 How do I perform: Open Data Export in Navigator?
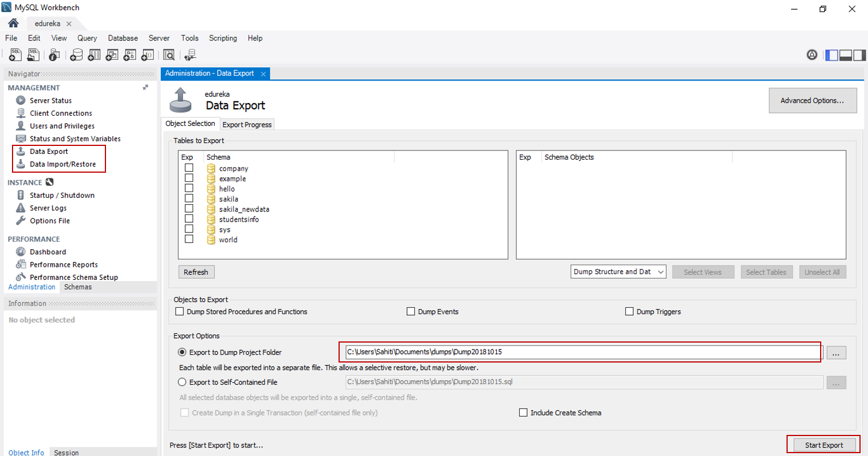[48, 151]
